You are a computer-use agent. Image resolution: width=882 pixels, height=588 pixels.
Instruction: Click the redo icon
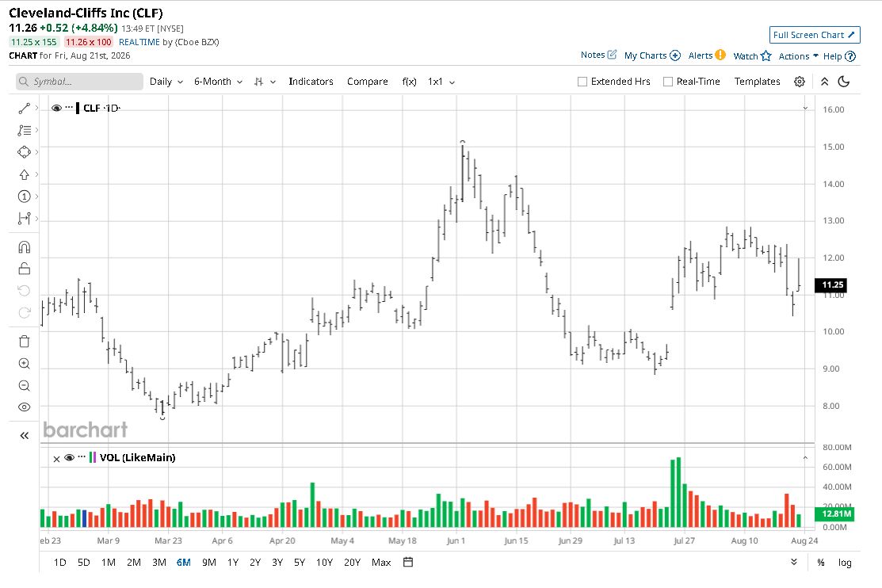click(25, 313)
